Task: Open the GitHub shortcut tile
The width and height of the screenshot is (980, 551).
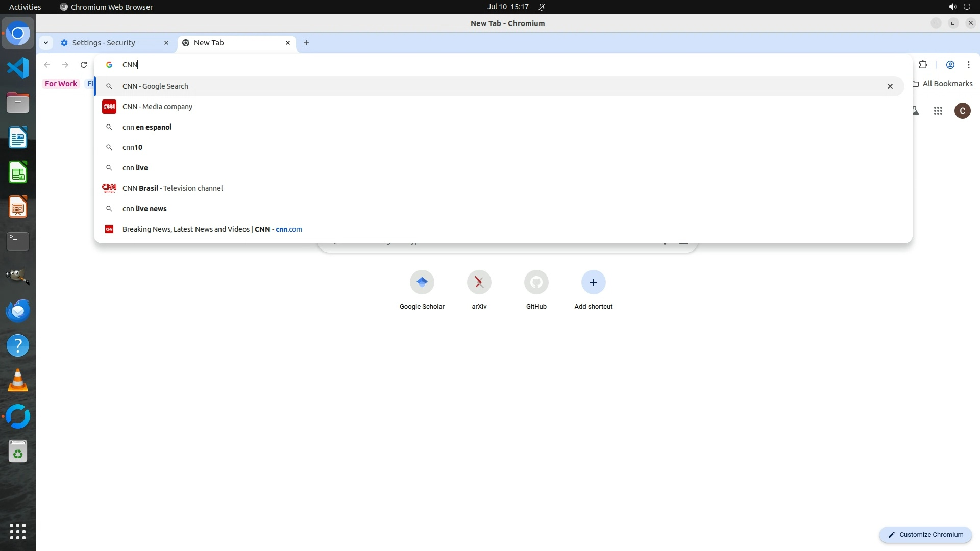Action: point(536,282)
